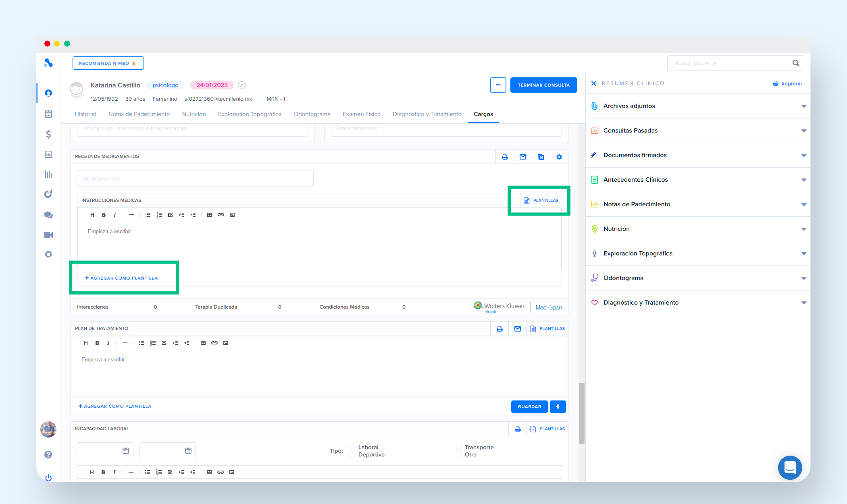
Task: Open the Examen Físico tab
Action: click(361, 114)
